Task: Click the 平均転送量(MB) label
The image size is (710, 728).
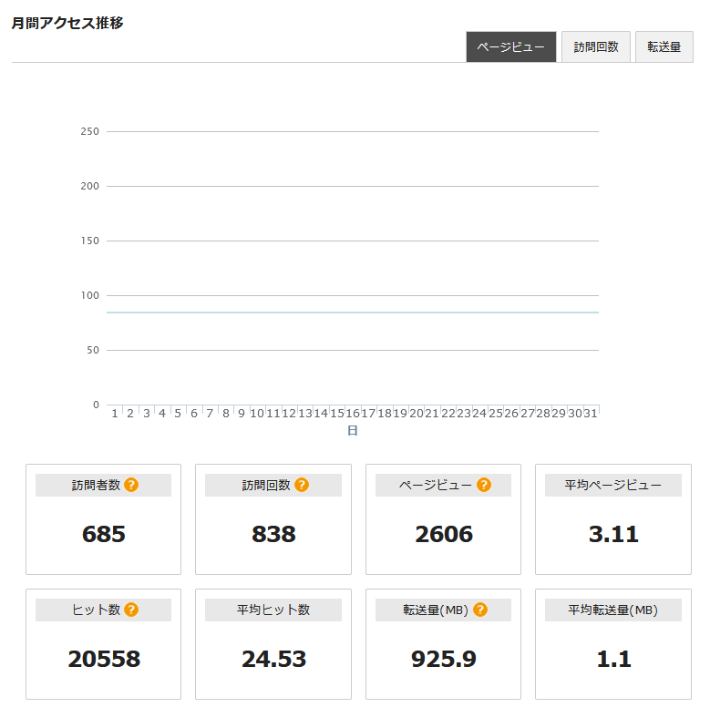Action: click(x=612, y=610)
